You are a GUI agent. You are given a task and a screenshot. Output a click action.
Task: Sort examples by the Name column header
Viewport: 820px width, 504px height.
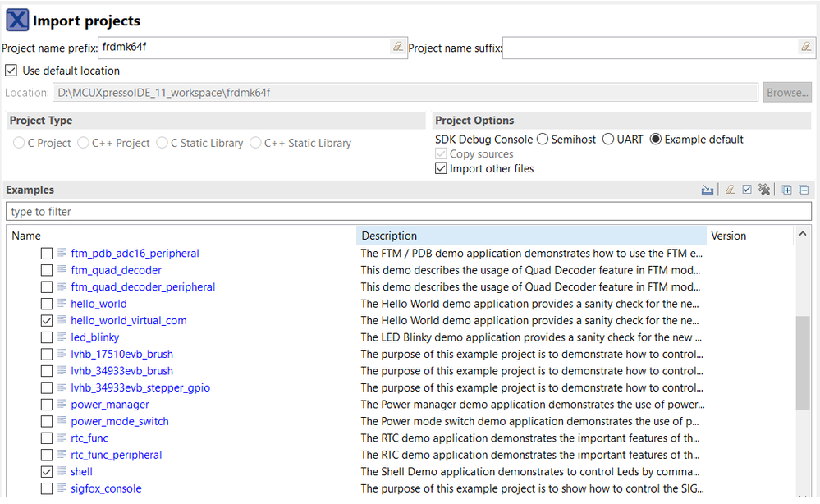[26, 236]
